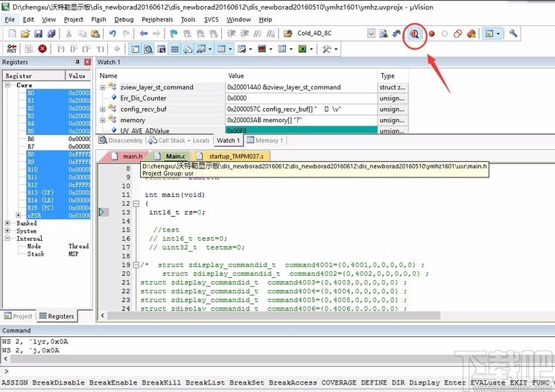Step into with the first braces icon
555x392 pixels.
(x=61, y=49)
